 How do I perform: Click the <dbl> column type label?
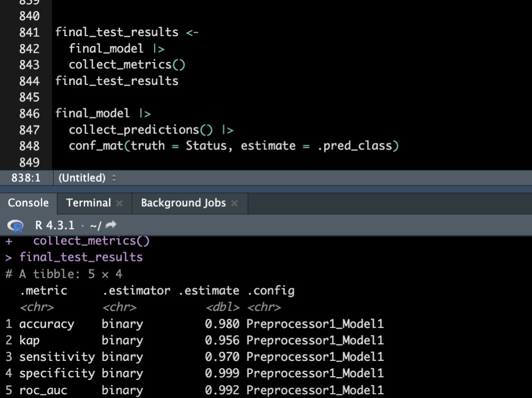coord(222,307)
